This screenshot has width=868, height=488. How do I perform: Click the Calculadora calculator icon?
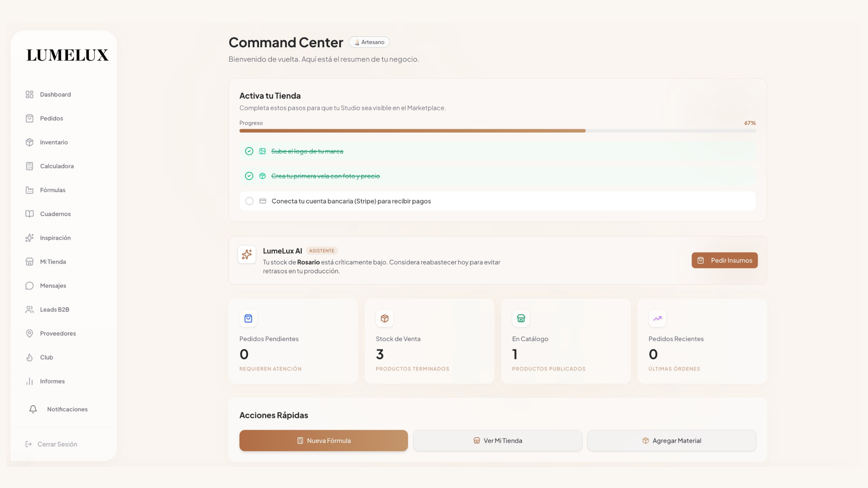pos(29,166)
